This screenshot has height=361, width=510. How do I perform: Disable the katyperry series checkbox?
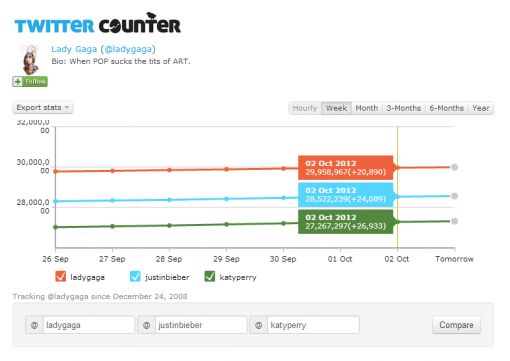[x=210, y=276]
